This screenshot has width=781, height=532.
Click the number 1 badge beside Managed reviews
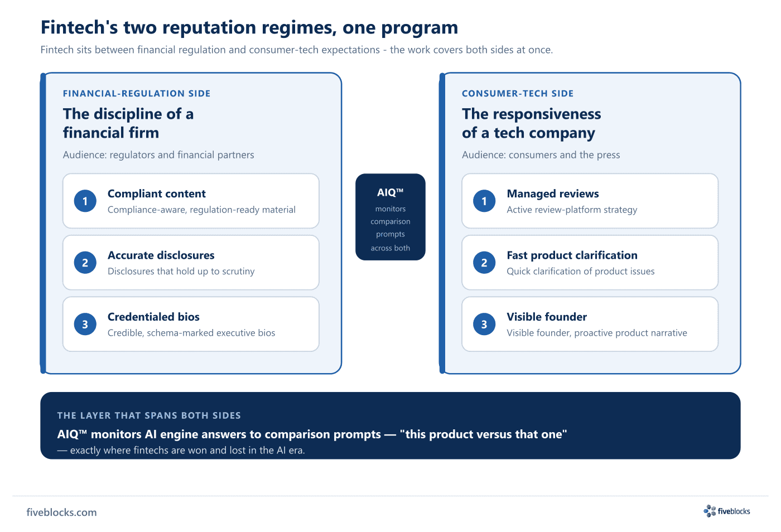(x=484, y=201)
